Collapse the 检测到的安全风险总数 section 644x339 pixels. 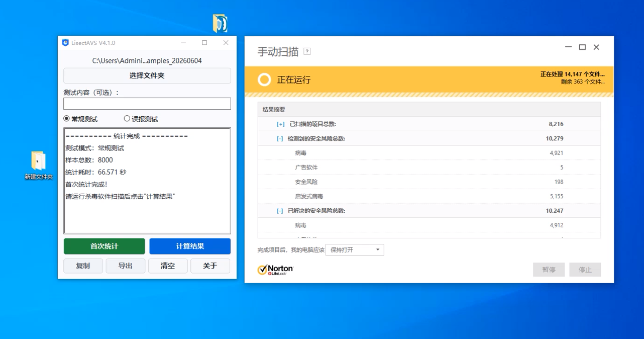[x=280, y=139]
